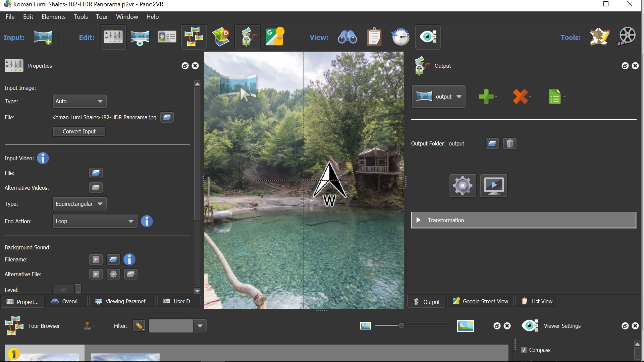Open the Skin Editor tool
644x362 pixels.
(x=600, y=37)
